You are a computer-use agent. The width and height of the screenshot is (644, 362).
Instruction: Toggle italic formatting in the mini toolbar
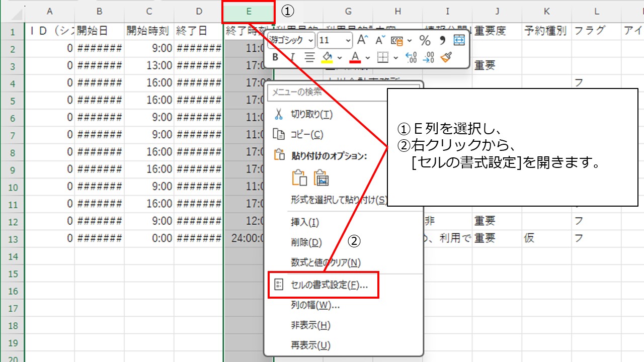pos(292,57)
